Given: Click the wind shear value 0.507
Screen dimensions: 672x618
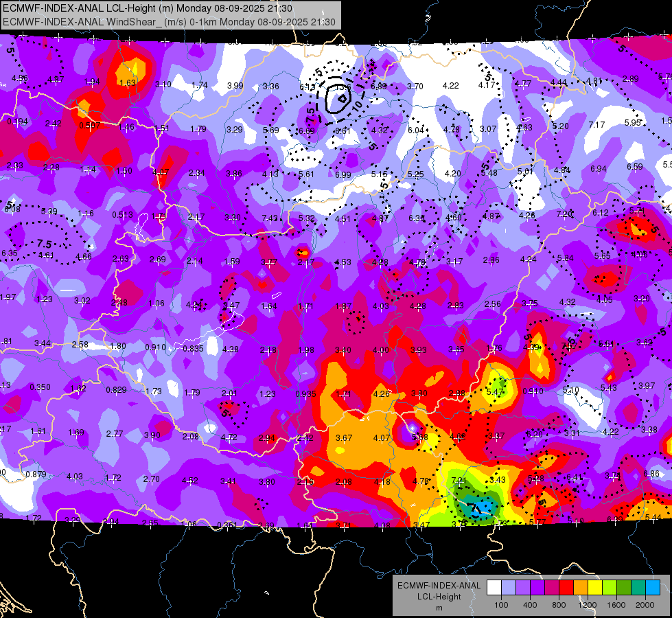Looking at the screenshot, I should (x=90, y=126).
